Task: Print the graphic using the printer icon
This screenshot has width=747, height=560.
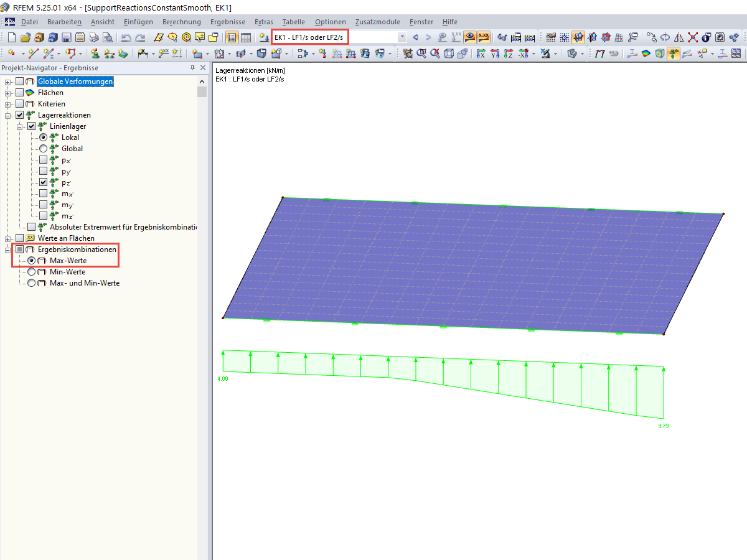Action: (x=94, y=37)
